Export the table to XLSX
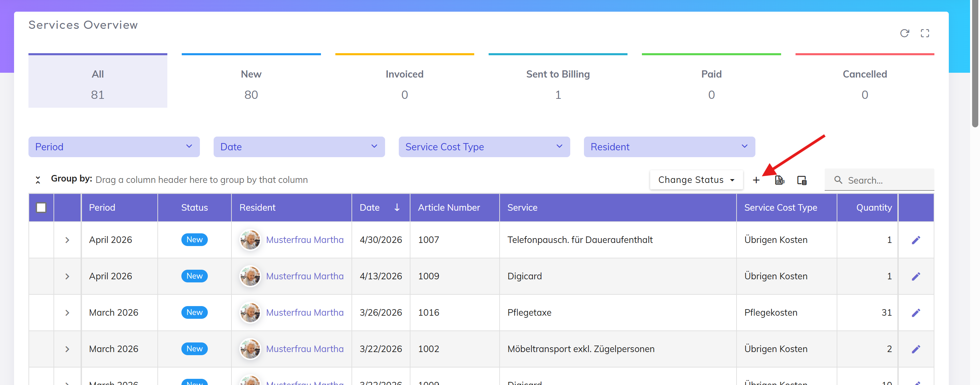980x385 pixels. point(779,180)
